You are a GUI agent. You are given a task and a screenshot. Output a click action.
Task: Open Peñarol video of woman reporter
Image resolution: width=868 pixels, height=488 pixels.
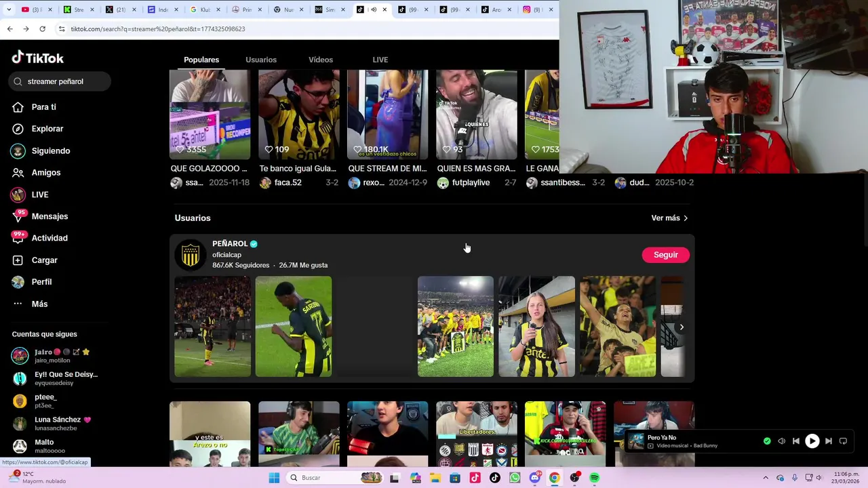click(536, 326)
